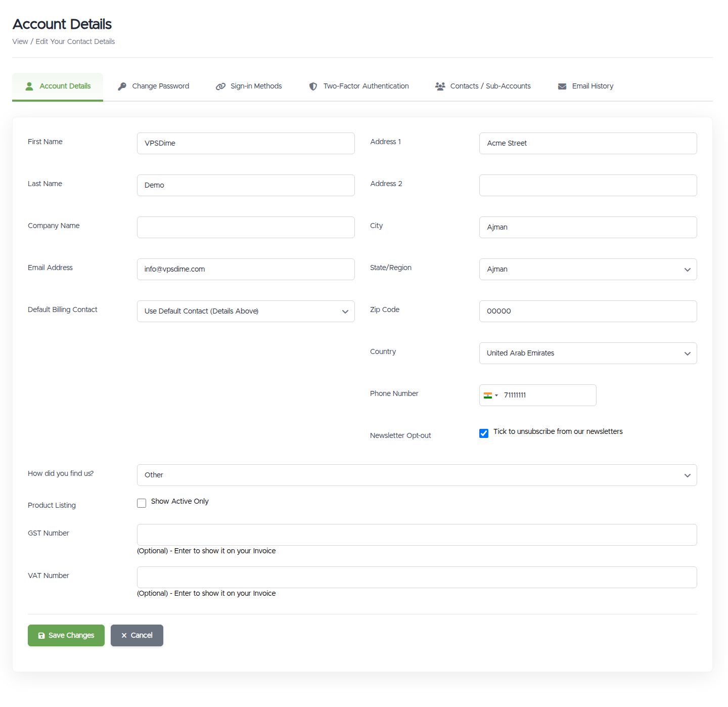Go to the Two-Factor Authentication tab

point(359,86)
